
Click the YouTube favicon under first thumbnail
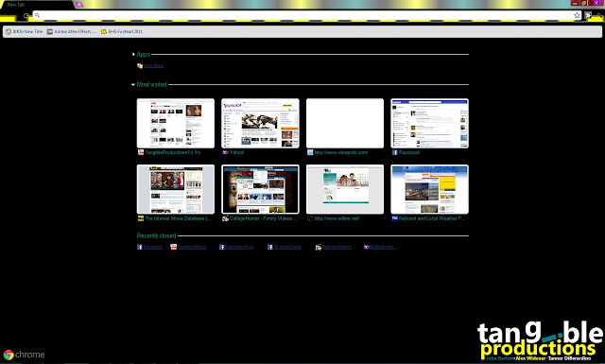coord(141,152)
